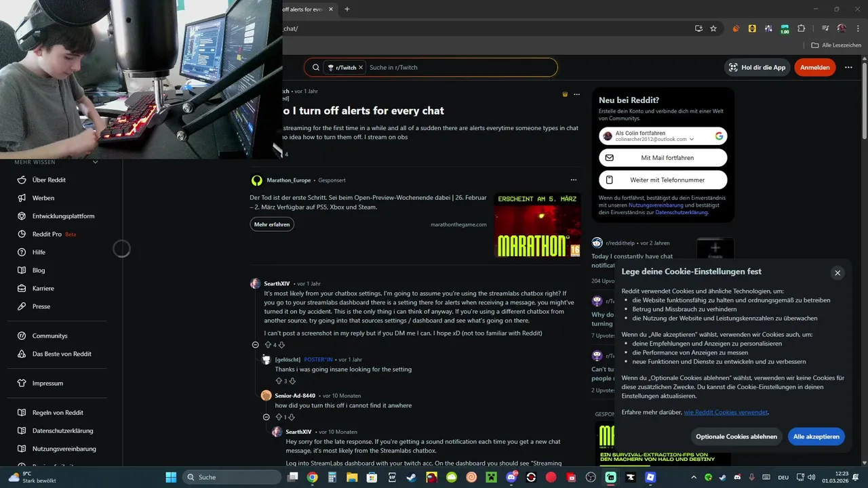Click the yellow extension icon in toolbar
Viewport: 868px width, 488px height.
coord(752,28)
